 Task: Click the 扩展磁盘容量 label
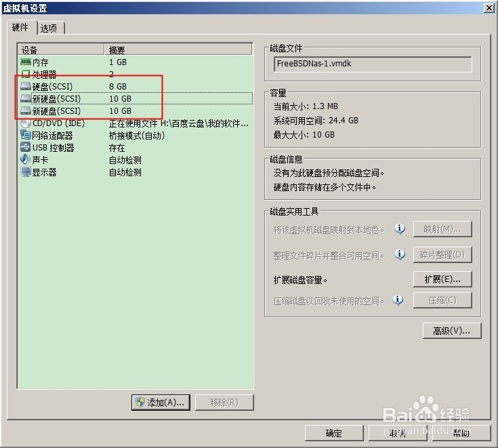[x=300, y=280]
